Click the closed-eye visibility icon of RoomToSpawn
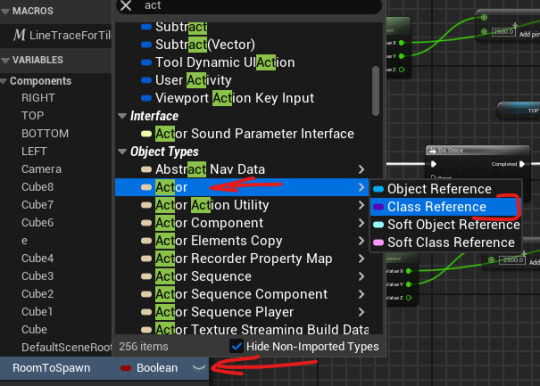The width and height of the screenshot is (540, 386). (x=199, y=368)
